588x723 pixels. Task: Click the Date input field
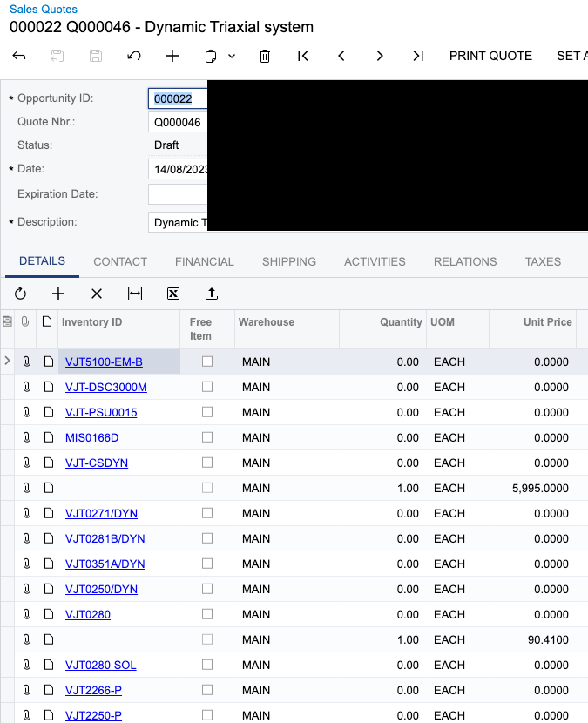(178, 169)
